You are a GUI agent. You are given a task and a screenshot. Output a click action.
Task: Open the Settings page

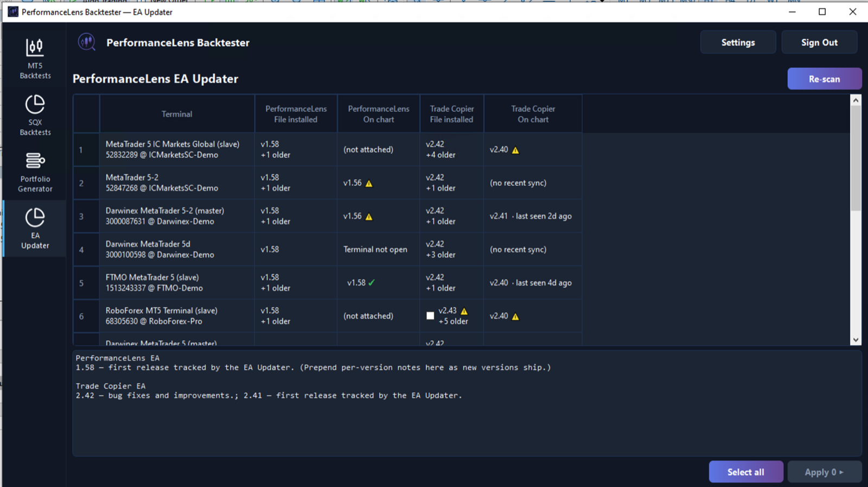point(738,42)
